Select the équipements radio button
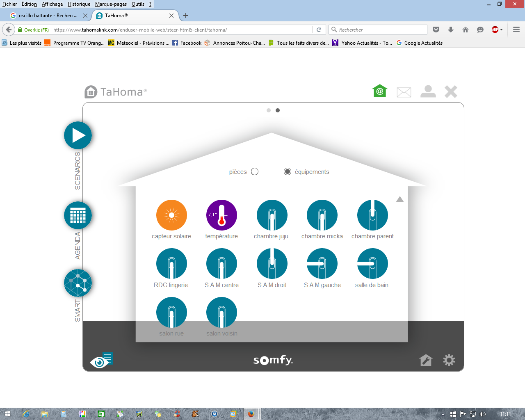 pos(288,171)
